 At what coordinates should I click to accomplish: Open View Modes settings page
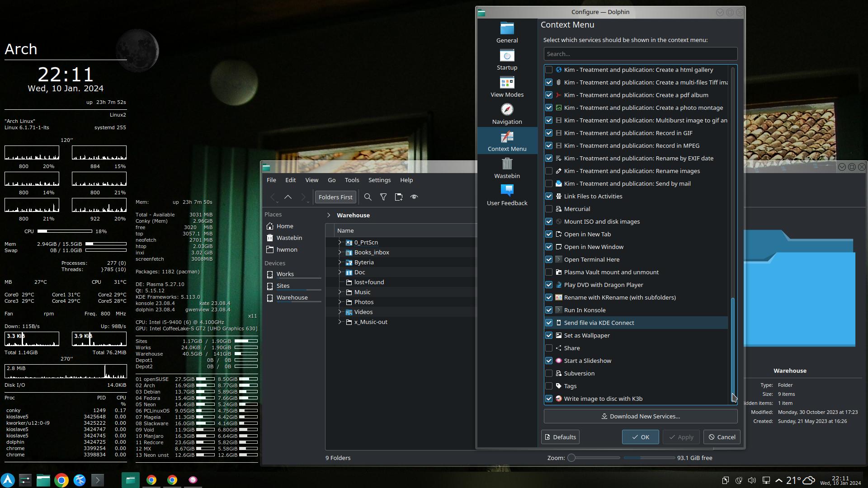(x=507, y=87)
